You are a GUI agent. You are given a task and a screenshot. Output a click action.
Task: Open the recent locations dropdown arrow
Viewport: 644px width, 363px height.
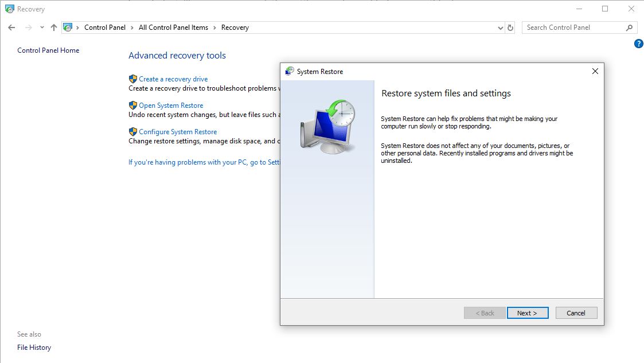tap(42, 28)
